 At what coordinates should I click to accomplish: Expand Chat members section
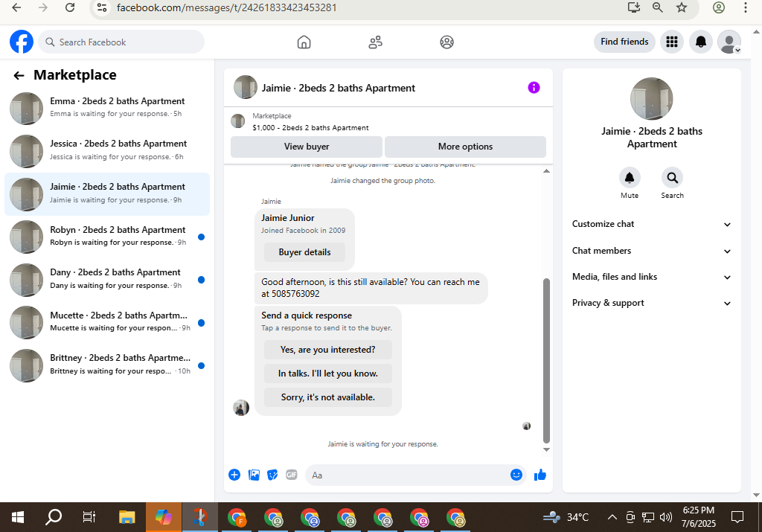coord(652,251)
